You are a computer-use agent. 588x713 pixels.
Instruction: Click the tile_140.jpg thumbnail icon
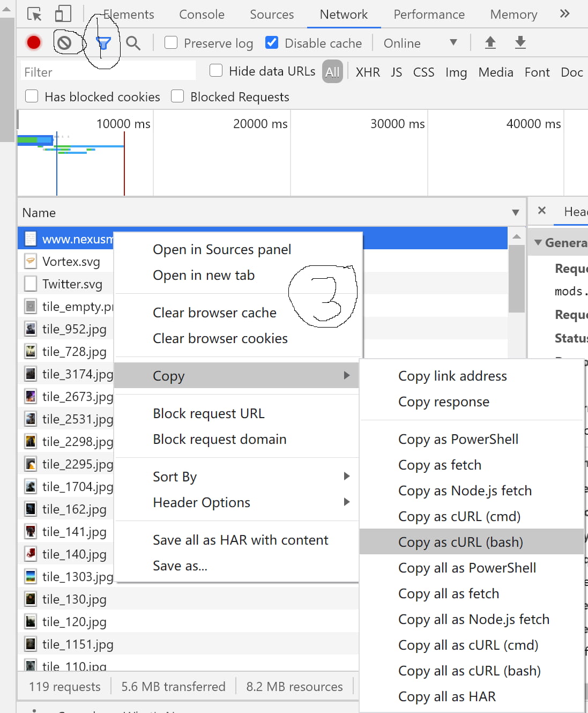click(x=31, y=554)
